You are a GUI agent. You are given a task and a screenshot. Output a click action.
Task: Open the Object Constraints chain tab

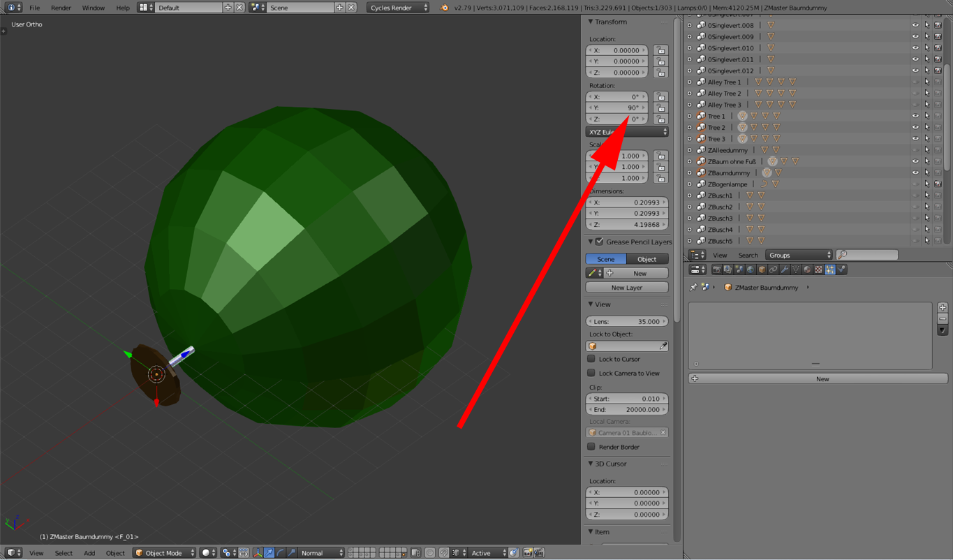coord(774,270)
